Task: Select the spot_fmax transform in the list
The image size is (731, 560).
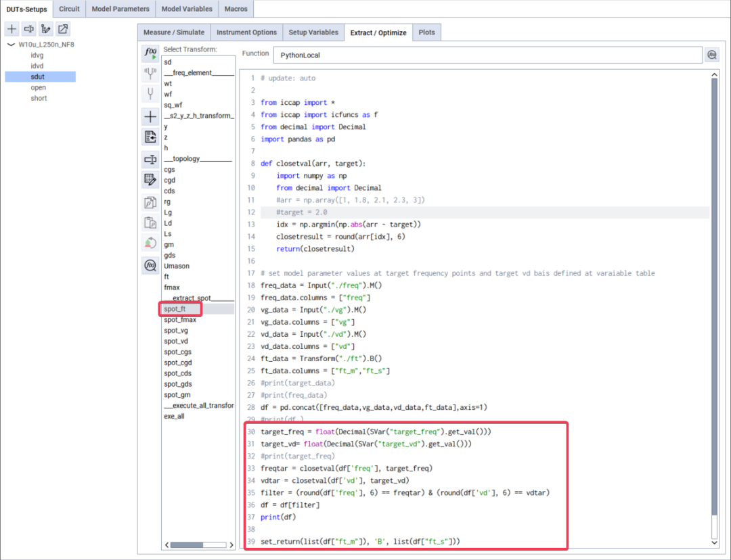Action: pyautogui.click(x=179, y=320)
